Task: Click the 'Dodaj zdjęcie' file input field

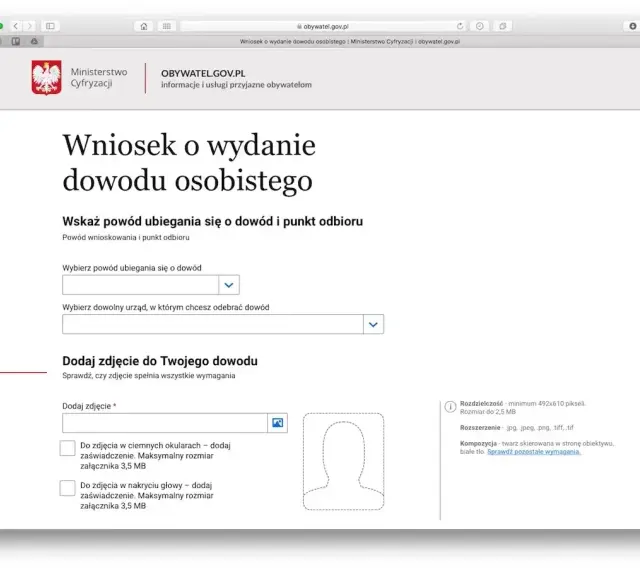Action: click(x=165, y=423)
